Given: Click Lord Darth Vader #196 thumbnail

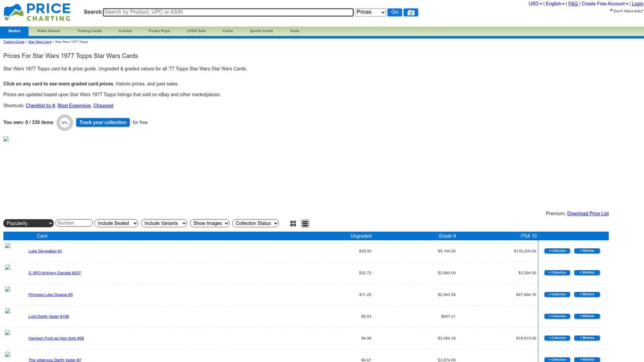Looking at the screenshot, I should [x=8, y=311].
